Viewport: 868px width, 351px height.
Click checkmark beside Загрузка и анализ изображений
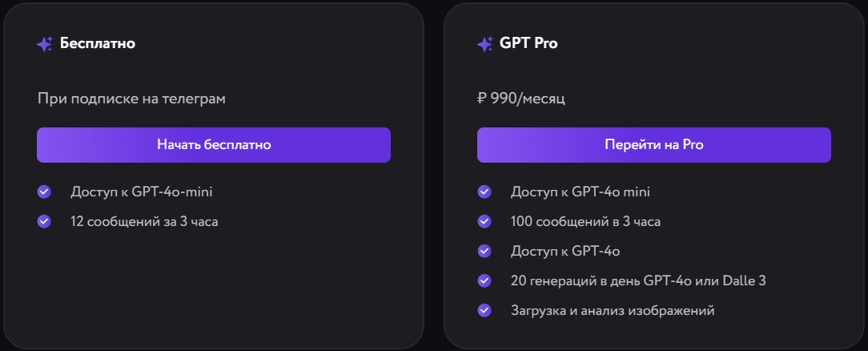coord(484,310)
